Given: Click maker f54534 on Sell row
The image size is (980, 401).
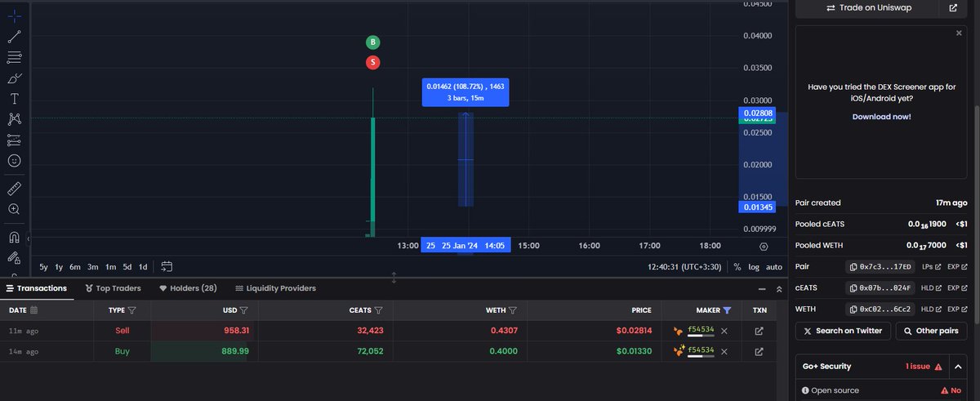Looking at the screenshot, I should click(x=701, y=329).
